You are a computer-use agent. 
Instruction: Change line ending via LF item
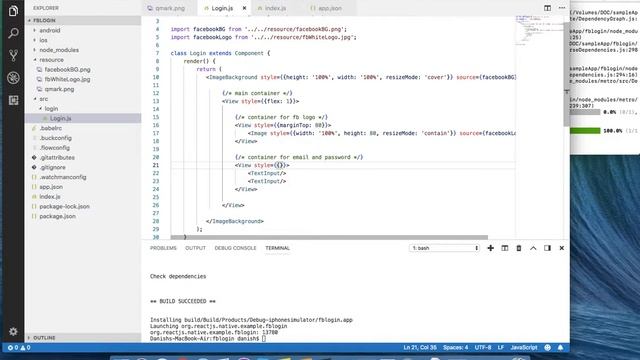[501, 348]
